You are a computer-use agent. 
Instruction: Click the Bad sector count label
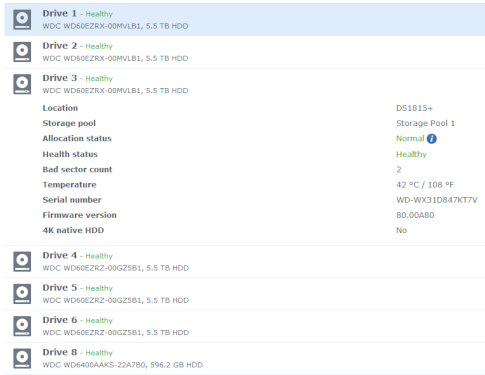(x=77, y=170)
